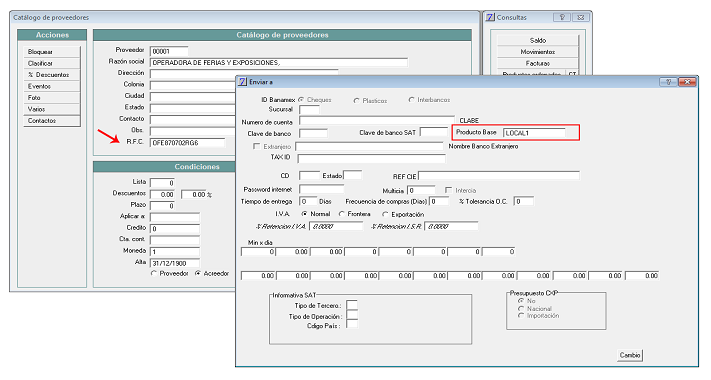Click the Sucursal input field

pyautogui.click(x=310, y=110)
